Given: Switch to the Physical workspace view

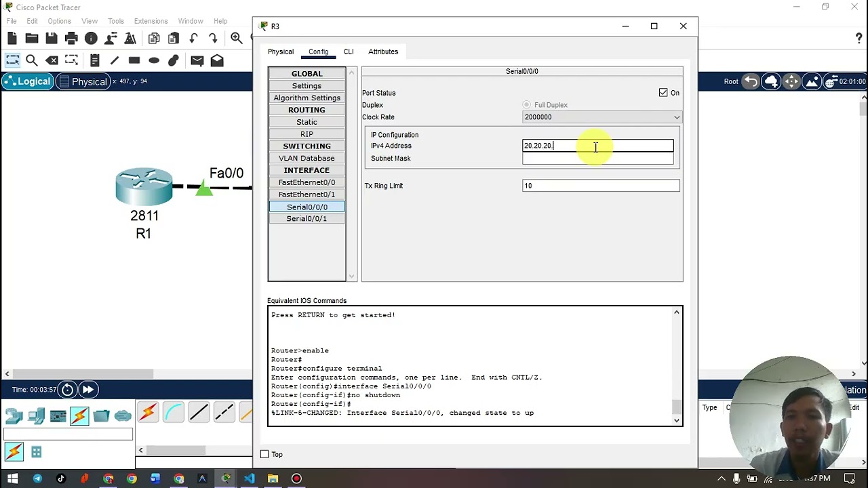Looking at the screenshot, I should tap(83, 81).
